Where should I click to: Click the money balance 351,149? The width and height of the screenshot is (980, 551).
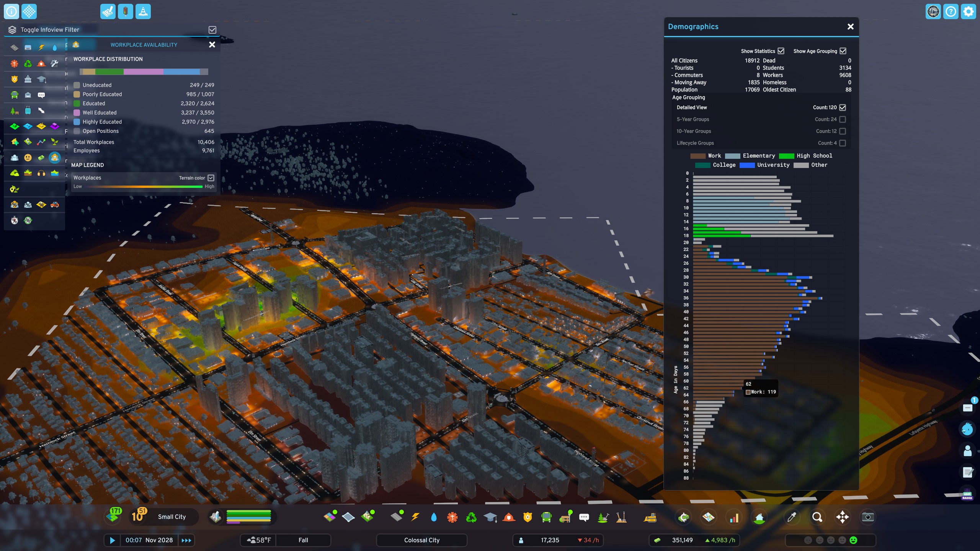[x=682, y=540]
